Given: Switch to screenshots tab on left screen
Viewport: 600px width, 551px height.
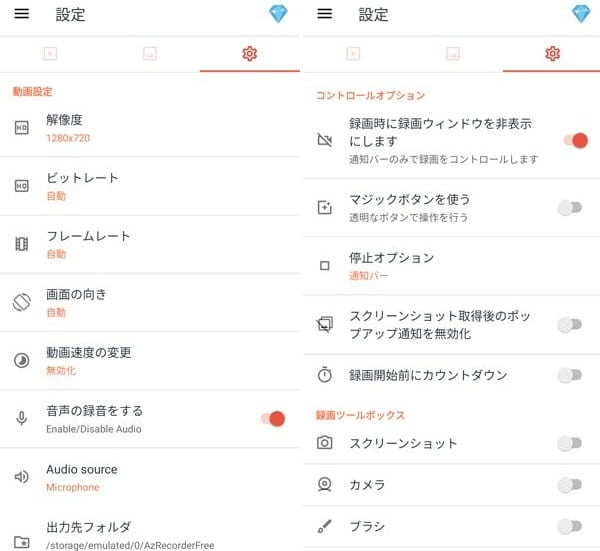Looking at the screenshot, I should click(150, 54).
